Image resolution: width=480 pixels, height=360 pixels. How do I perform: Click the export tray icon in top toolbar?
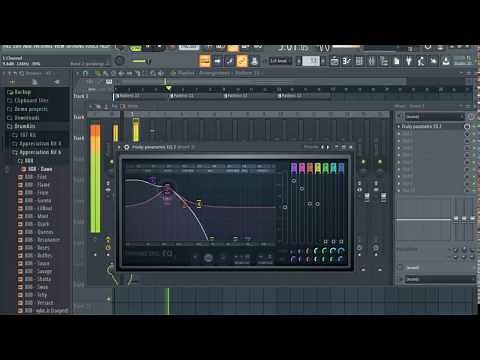(445, 61)
